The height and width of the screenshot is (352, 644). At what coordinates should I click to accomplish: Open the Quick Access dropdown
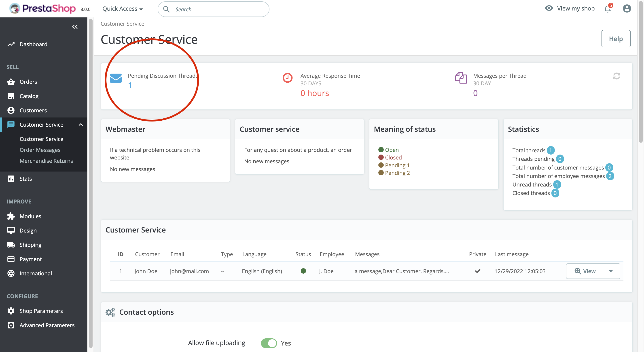coord(122,8)
